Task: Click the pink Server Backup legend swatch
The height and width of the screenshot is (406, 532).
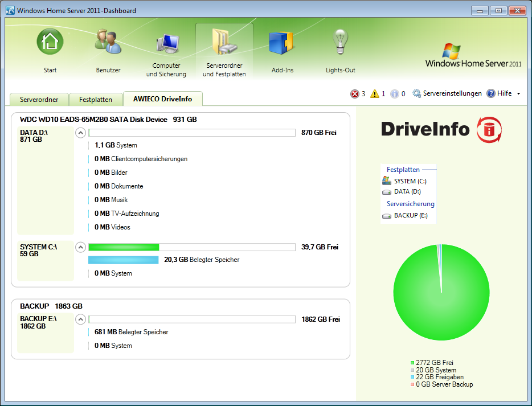Action: coord(412,384)
